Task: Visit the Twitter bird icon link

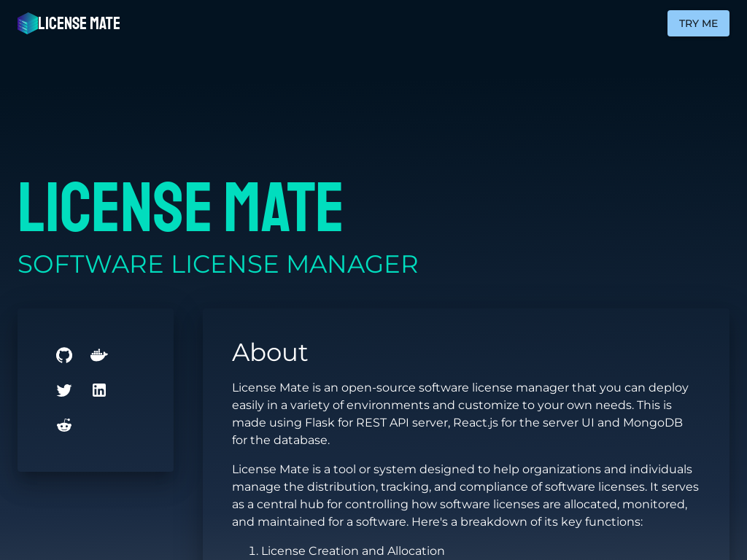Action: click(x=64, y=390)
